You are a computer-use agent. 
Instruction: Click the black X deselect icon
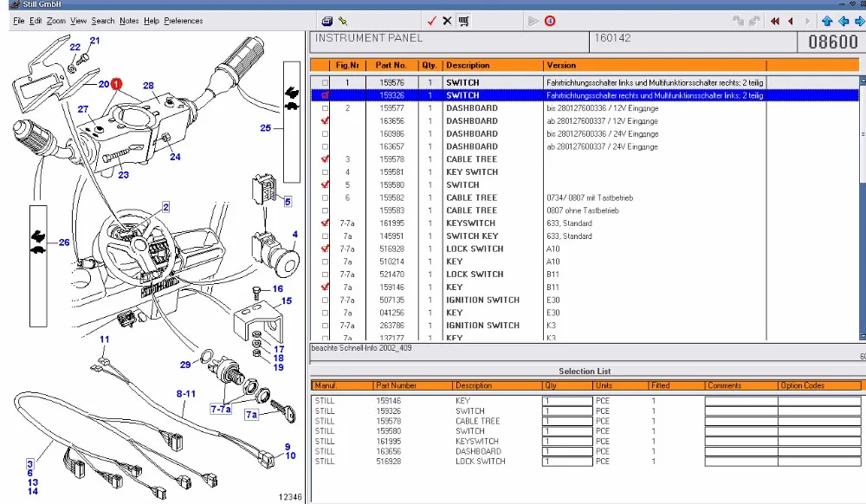point(448,21)
